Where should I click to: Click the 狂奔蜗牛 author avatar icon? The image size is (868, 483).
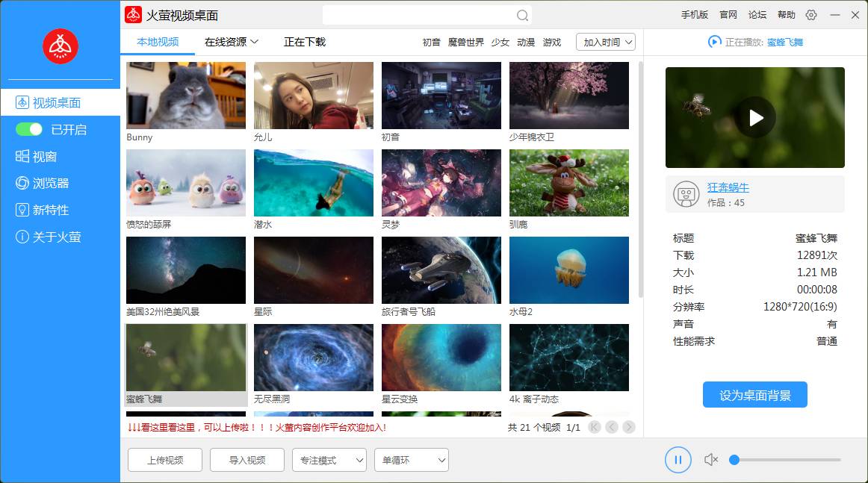coord(685,194)
